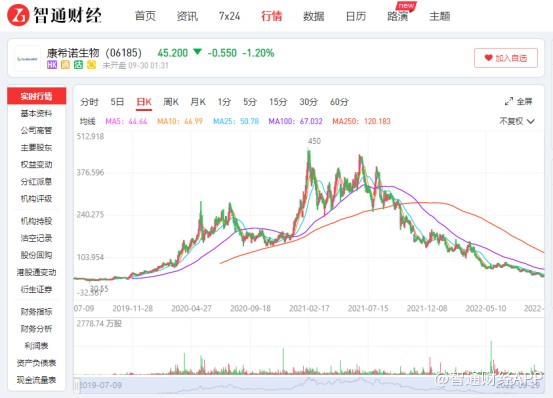This screenshot has height=398, width=553.
Task: Switch chart to 15分 interval
Action: point(278,102)
